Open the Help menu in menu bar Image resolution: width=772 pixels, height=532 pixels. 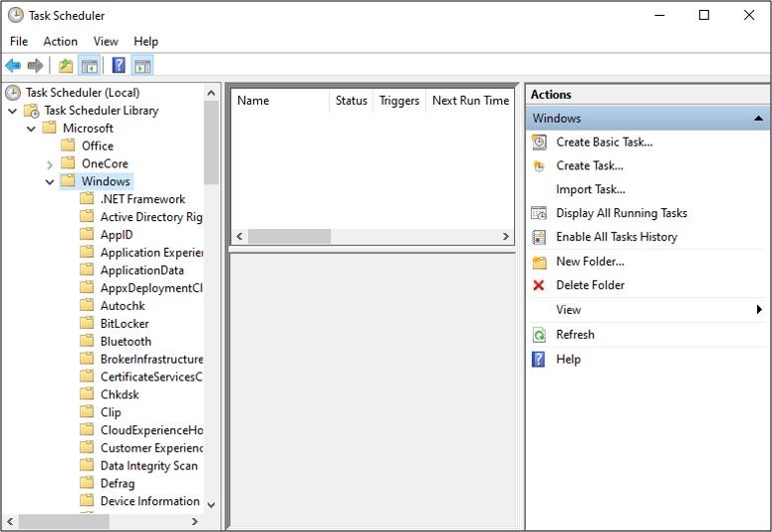point(145,42)
